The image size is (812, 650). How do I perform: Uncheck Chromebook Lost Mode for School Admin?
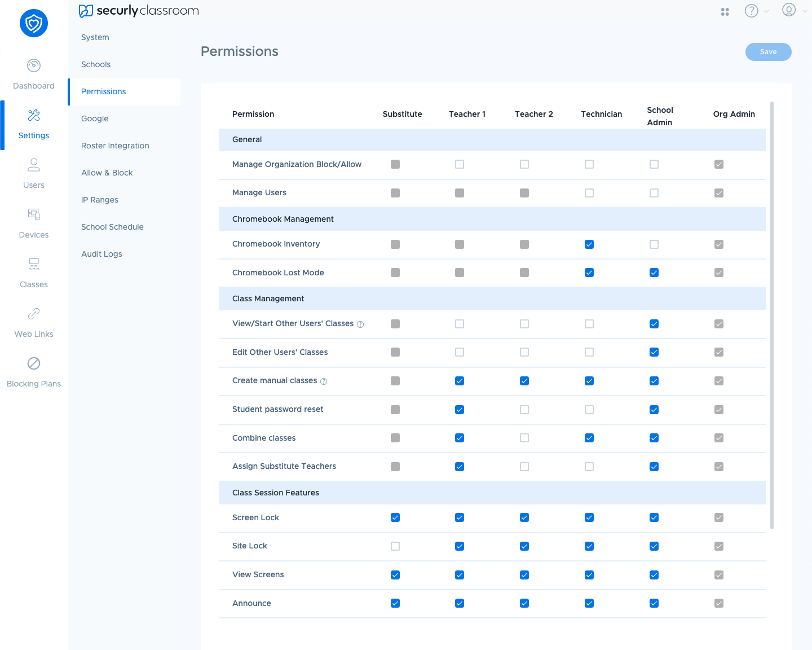click(654, 273)
